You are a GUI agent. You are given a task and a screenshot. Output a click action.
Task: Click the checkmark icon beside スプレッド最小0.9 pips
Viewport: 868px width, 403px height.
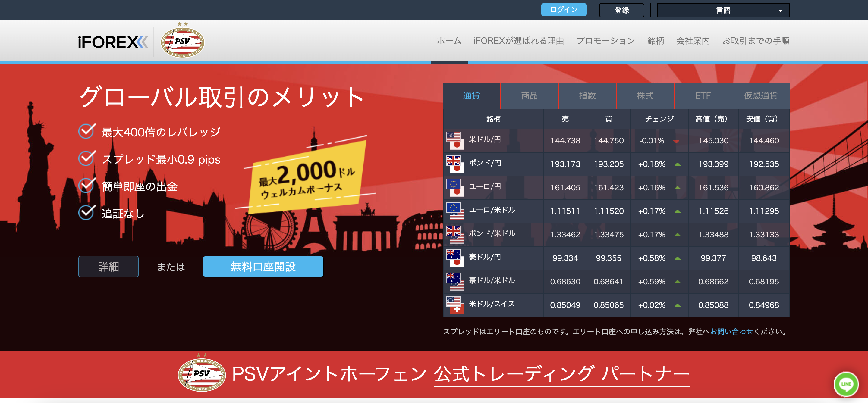[x=87, y=158]
